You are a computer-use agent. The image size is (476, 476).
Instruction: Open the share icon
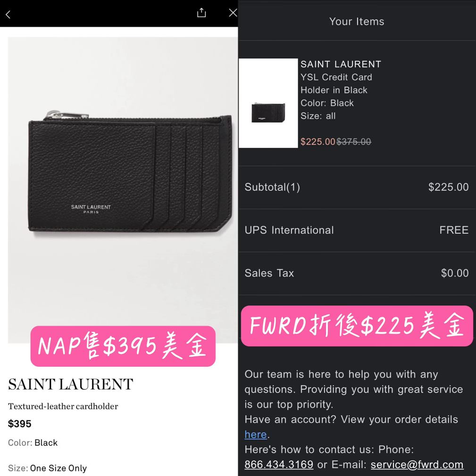pos(201,13)
